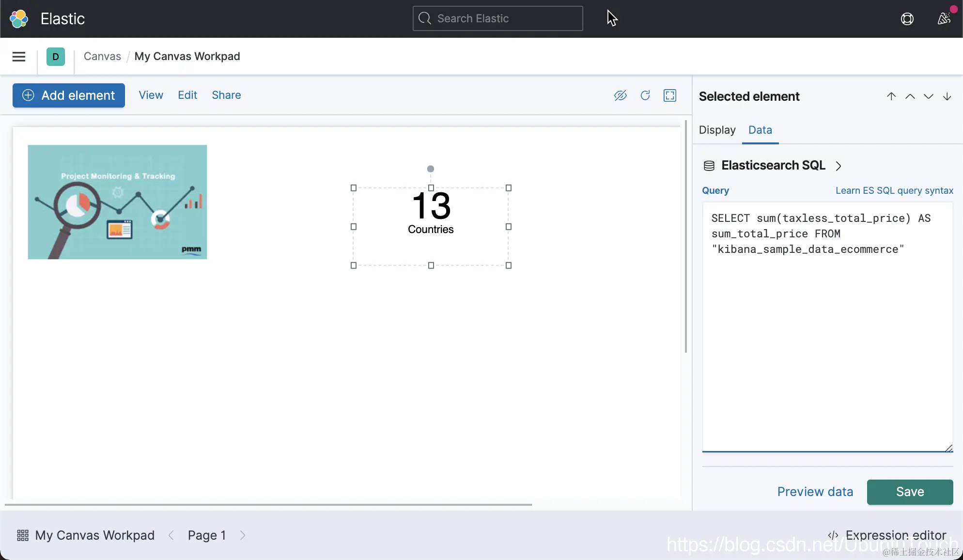Viewport: 963px width, 560px height.
Task: Enter fullscreen mode icon
Action: point(670,95)
